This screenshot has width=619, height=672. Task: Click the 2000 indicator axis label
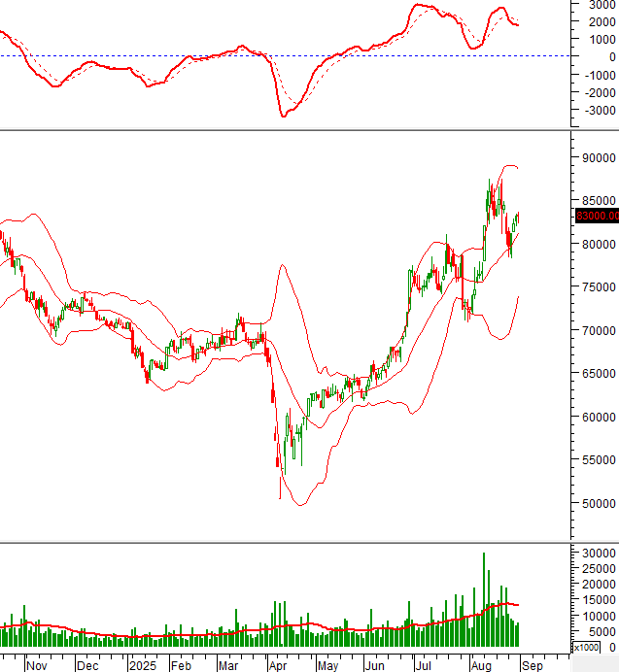click(602, 22)
